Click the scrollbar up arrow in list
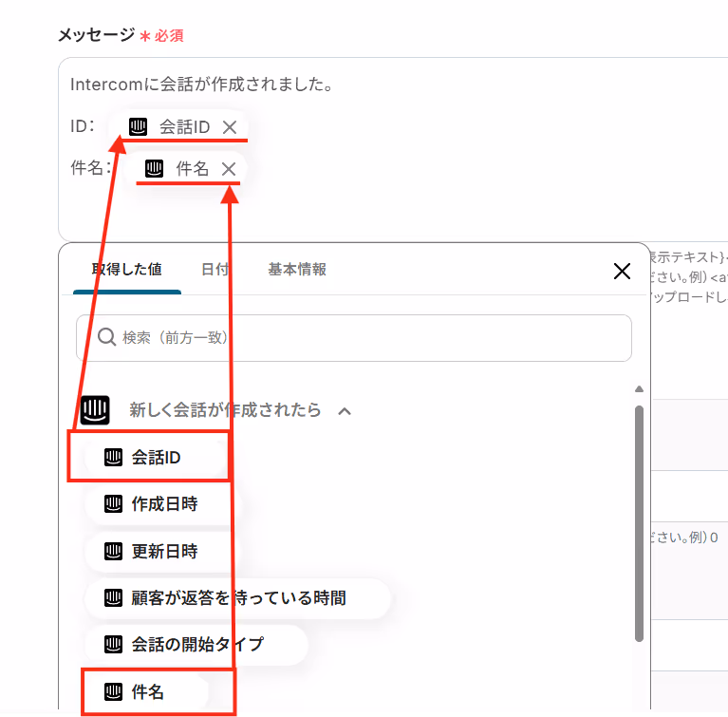This screenshot has width=728, height=717. click(640, 389)
